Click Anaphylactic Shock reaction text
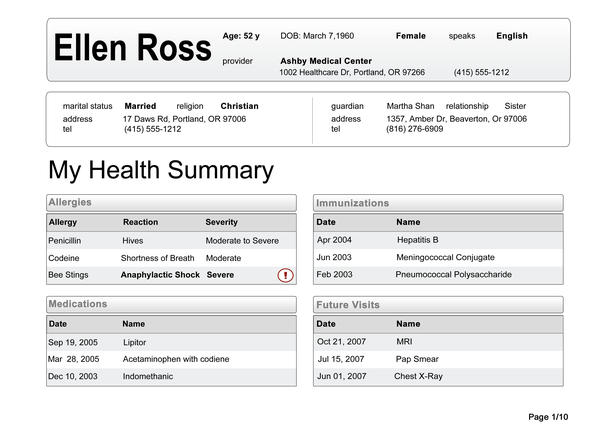615x424 pixels. coord(160,275)
